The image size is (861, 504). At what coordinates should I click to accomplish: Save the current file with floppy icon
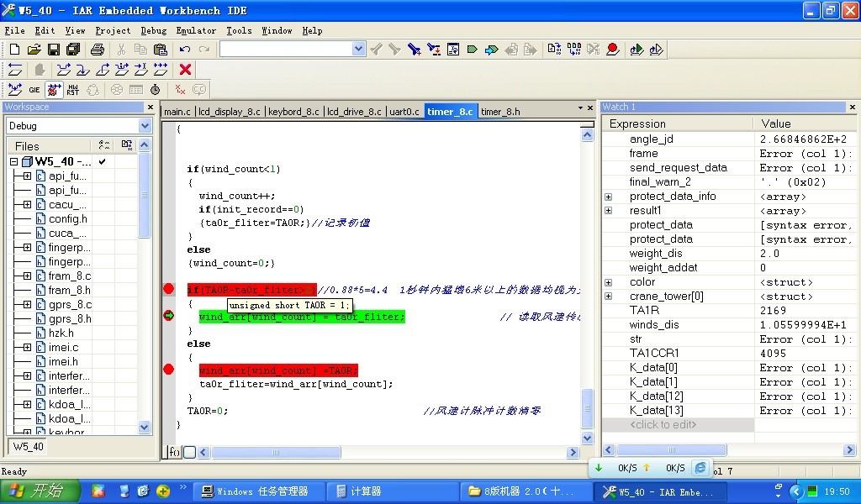(x=53, y=50)
